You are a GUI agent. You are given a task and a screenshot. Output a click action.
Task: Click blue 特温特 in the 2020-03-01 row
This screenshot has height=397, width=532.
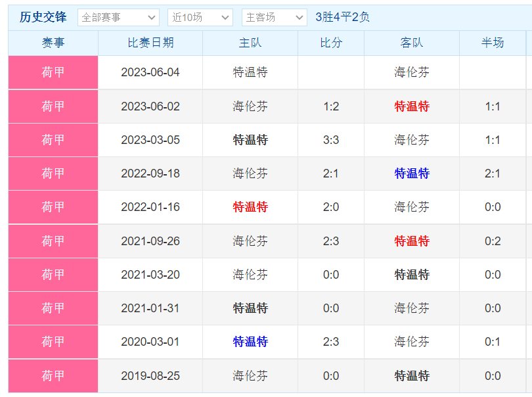click(x=250, y=342)
